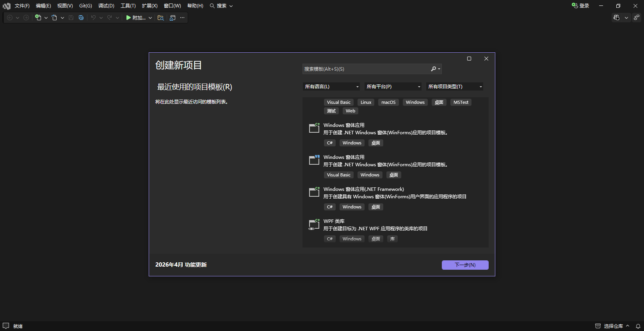
Task: Open the 视图(V) menu
Action: pos(65,6)
